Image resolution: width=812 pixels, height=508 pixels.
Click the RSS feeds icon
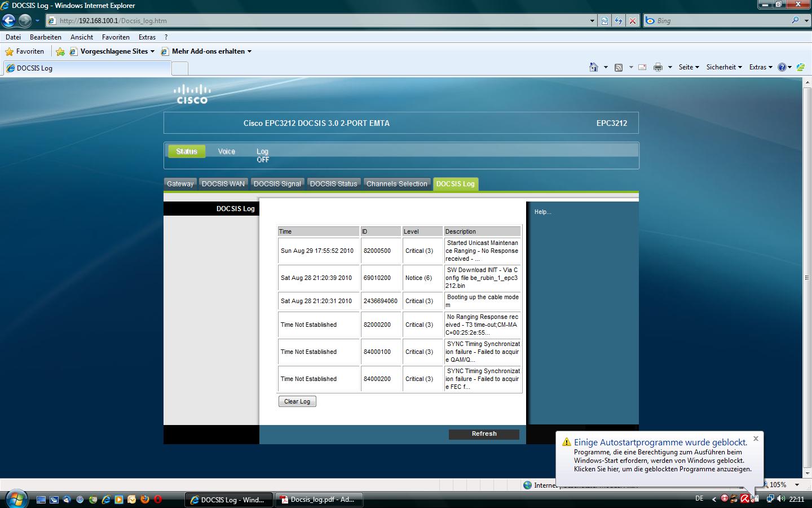pos(619,67)
